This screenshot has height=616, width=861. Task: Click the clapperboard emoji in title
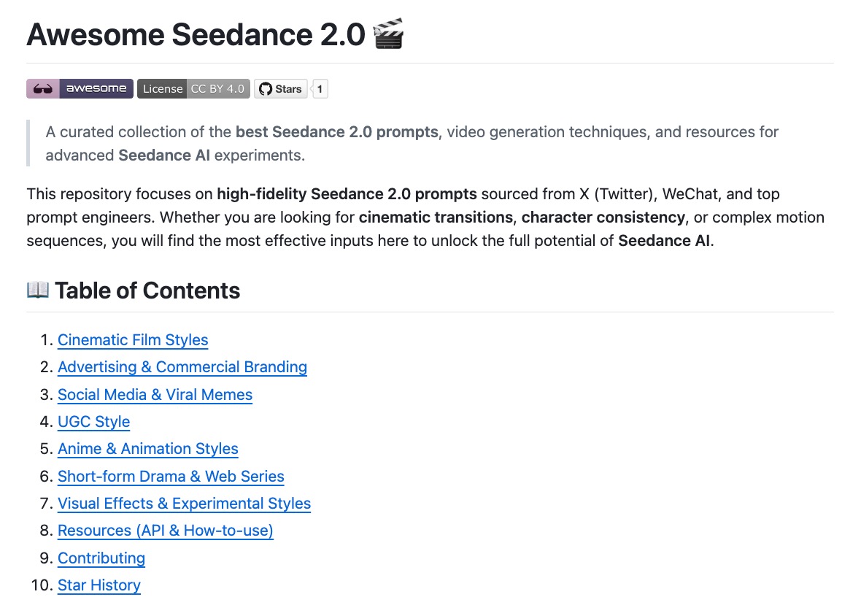[x=388, y=35]
